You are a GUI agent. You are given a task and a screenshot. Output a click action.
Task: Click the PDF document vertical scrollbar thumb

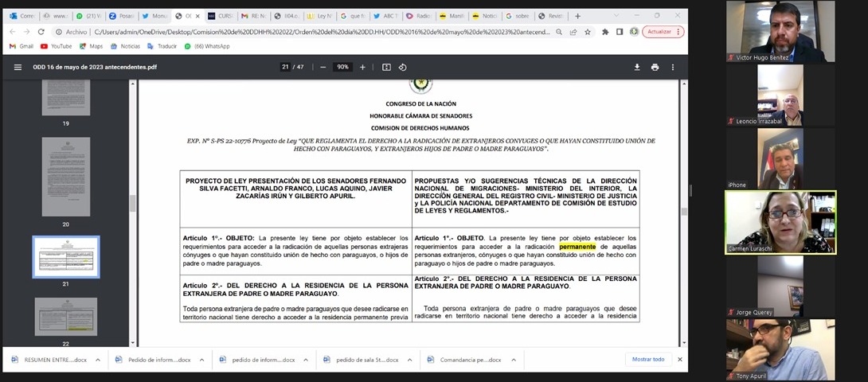[x=684, y=212]
